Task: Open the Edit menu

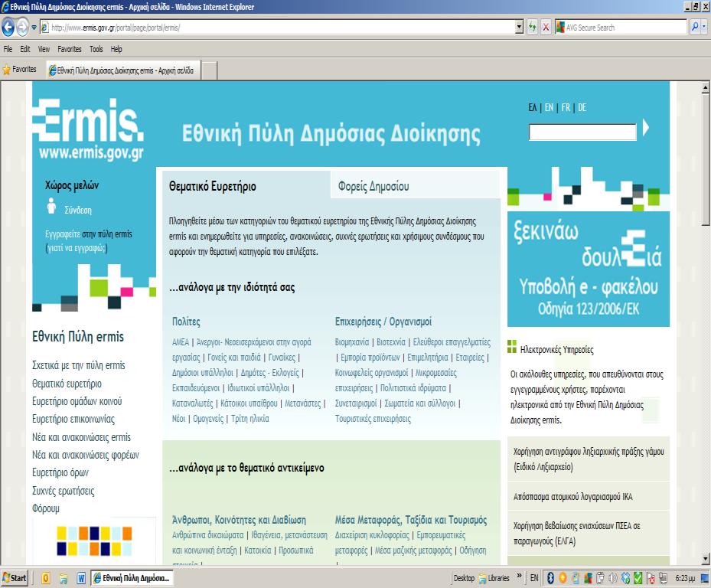Action: 25,49
